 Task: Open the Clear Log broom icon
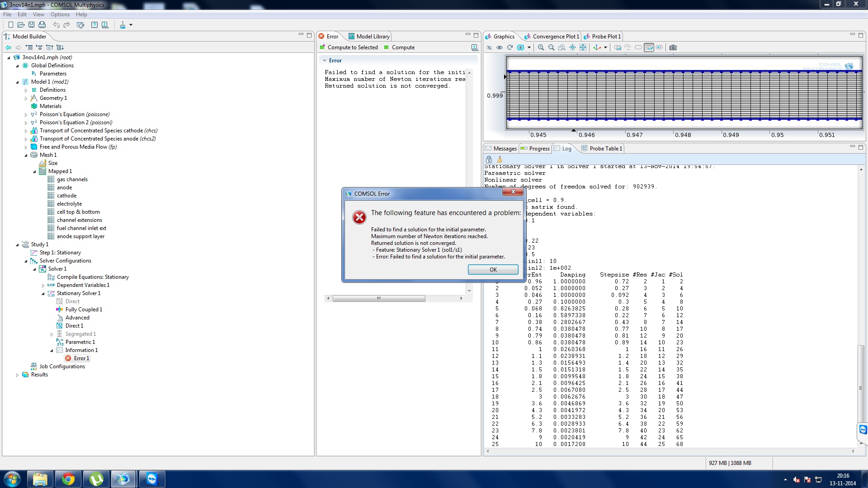[x=500, y=160]
